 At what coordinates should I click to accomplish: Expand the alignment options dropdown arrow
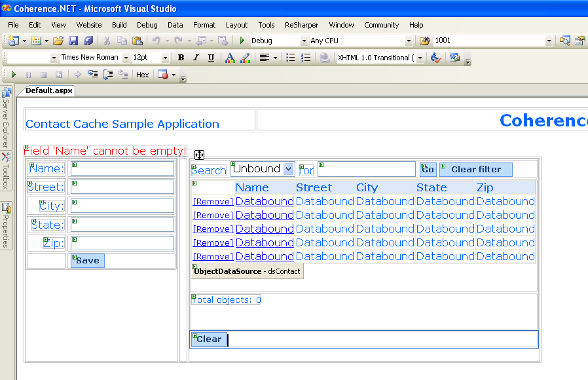tap(275, 58)
